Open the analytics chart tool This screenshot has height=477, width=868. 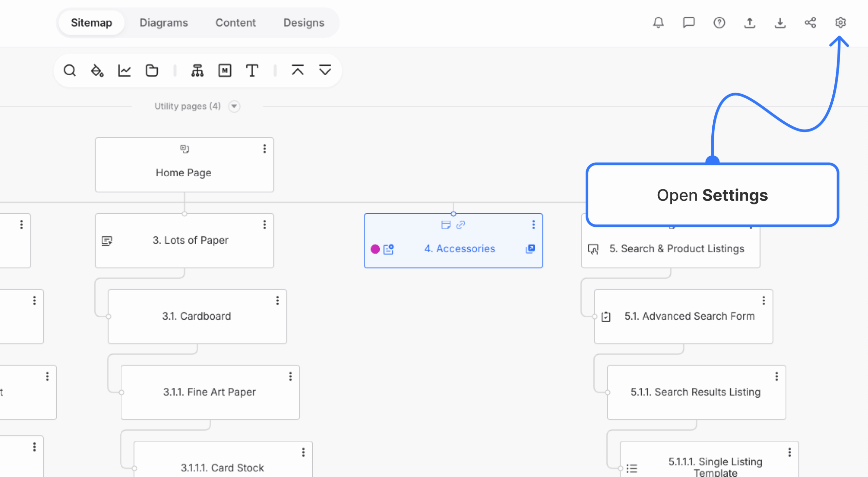pyautogui.click(x=124, y=71)
